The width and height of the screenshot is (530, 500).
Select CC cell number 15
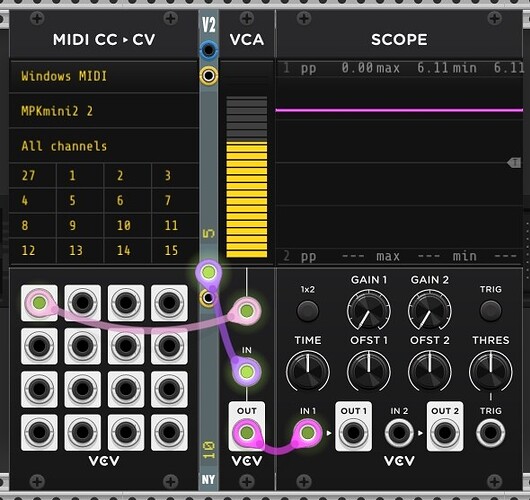[175, 251]
